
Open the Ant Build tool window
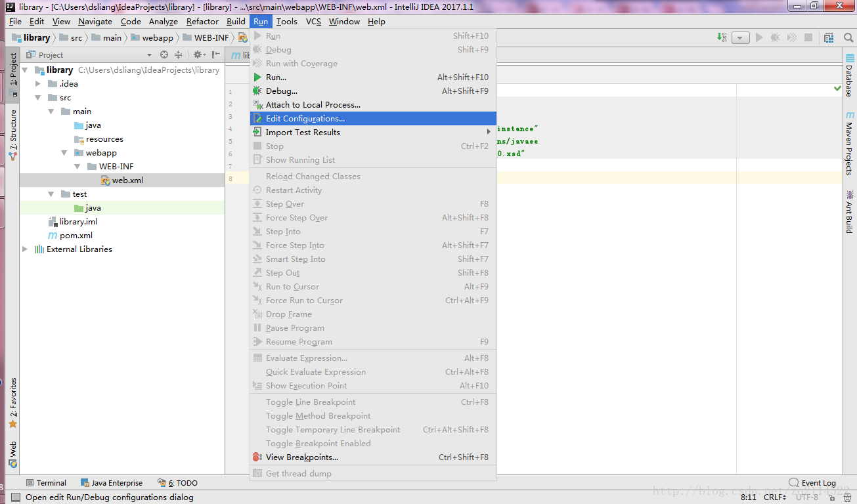coord(849,211)
